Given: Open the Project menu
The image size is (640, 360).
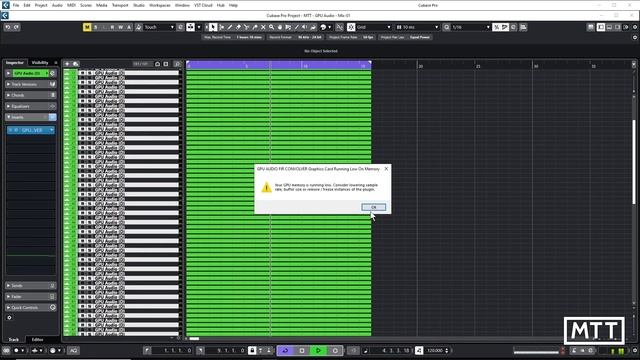Looking at the screenshot, I should (x=41, y=5).
